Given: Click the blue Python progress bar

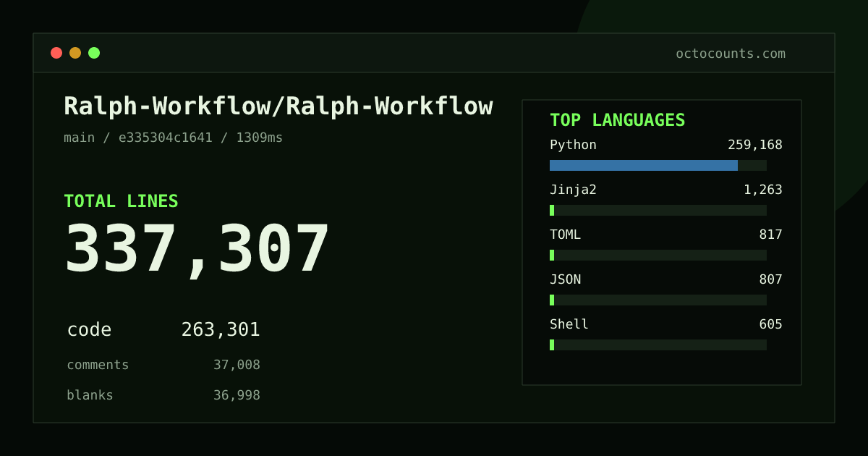Looking at the screenshot, I should (644, 165).
